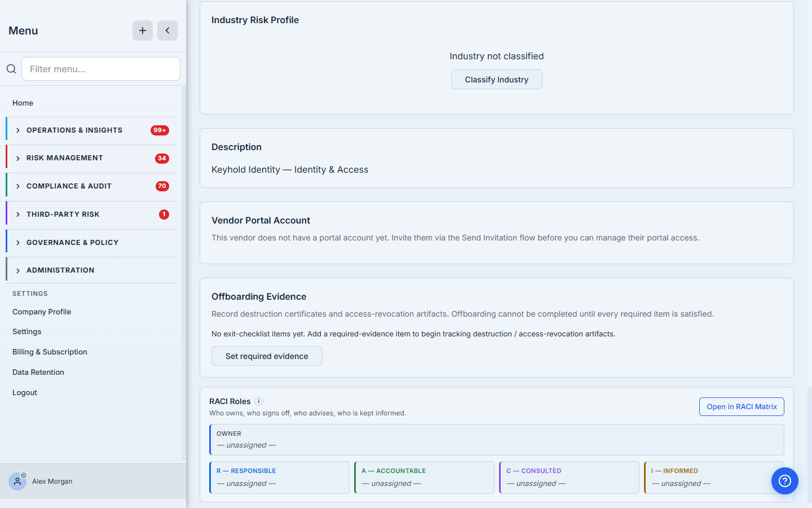
Task: Click the RACI Roles info icon
Action: pos(259,401)
